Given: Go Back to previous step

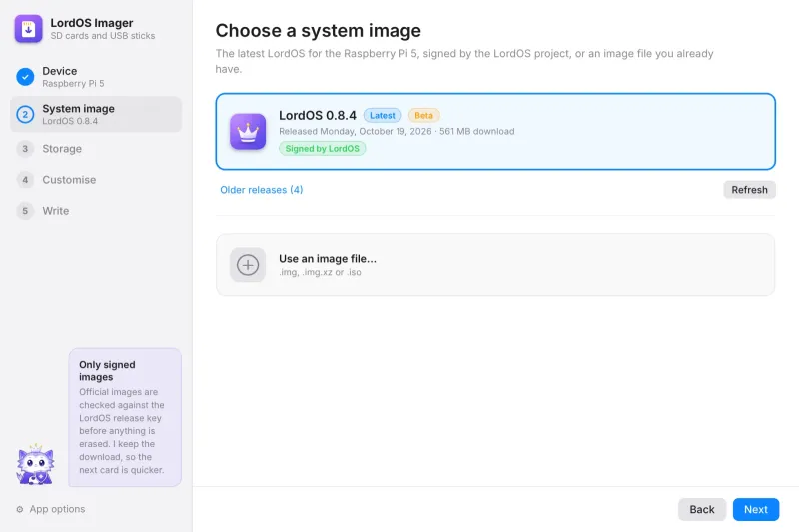Looking at the screenshot, I should [x=702, y=509].
